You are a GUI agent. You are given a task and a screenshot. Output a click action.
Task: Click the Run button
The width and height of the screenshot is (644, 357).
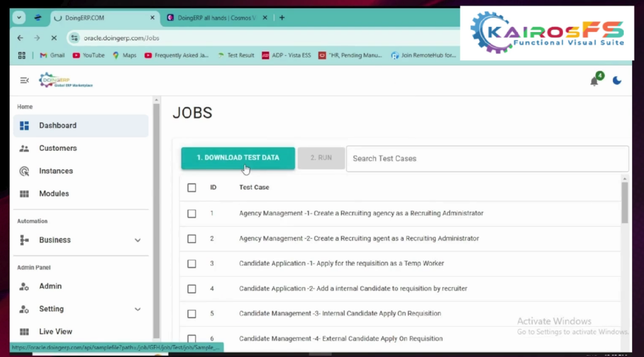click(x=321, y=158)
